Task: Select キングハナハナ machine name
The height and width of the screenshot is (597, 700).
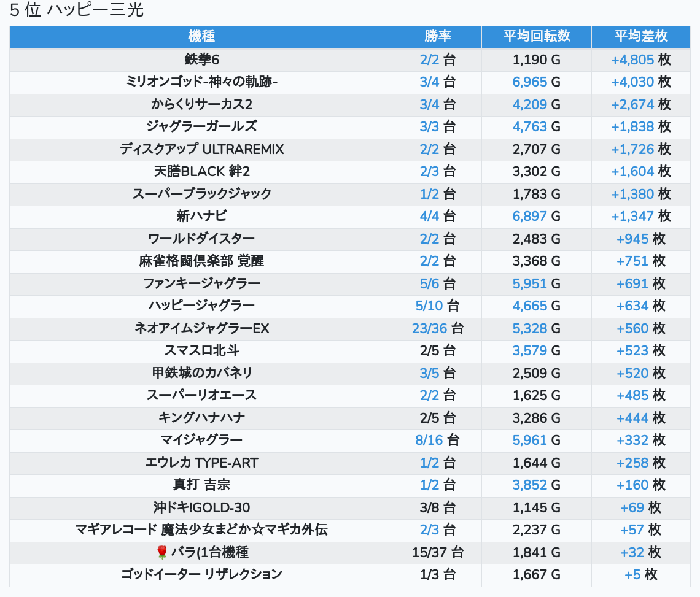Action: click(201, 418)
